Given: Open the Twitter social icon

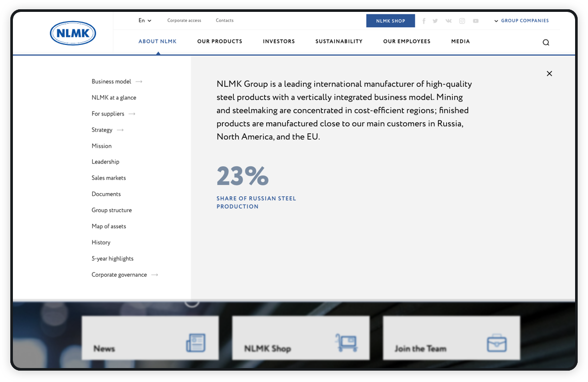Looking at the screenshot, I should [435, 21].
